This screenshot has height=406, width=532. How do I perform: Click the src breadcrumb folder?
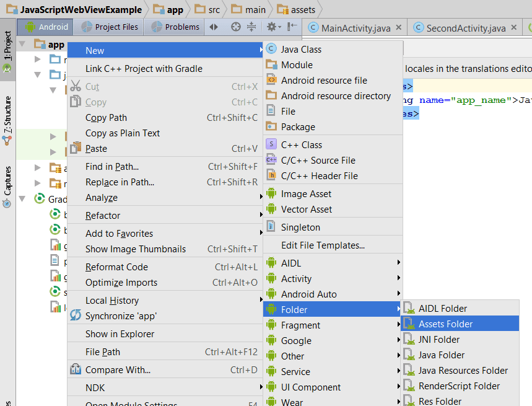coord(207,9)
